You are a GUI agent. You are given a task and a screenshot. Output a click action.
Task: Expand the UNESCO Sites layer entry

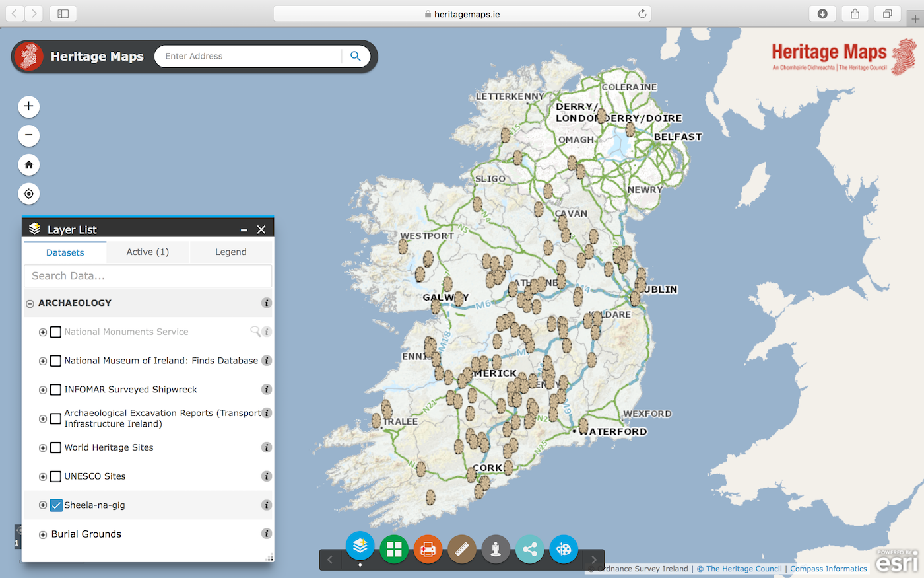click(43, 476)
